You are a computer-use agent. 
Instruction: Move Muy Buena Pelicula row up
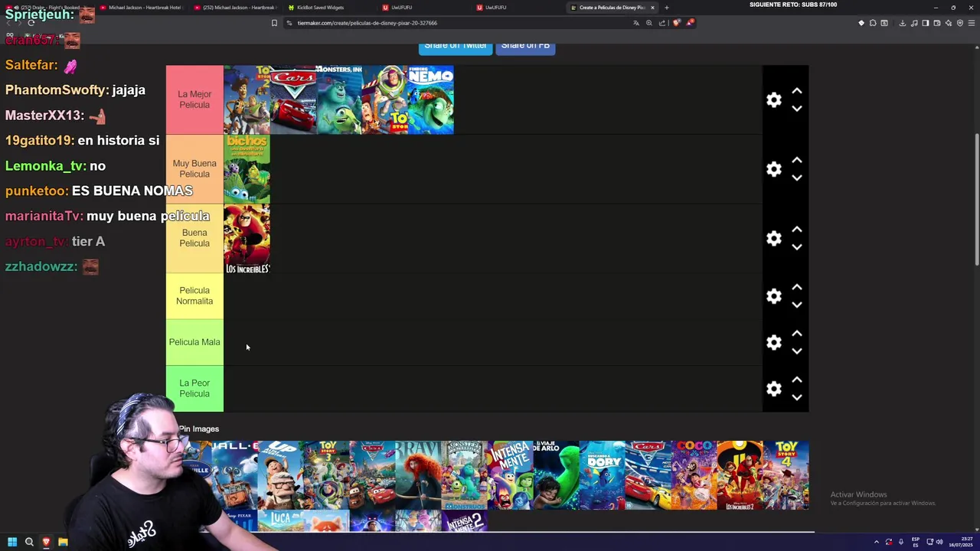point(797,160)
